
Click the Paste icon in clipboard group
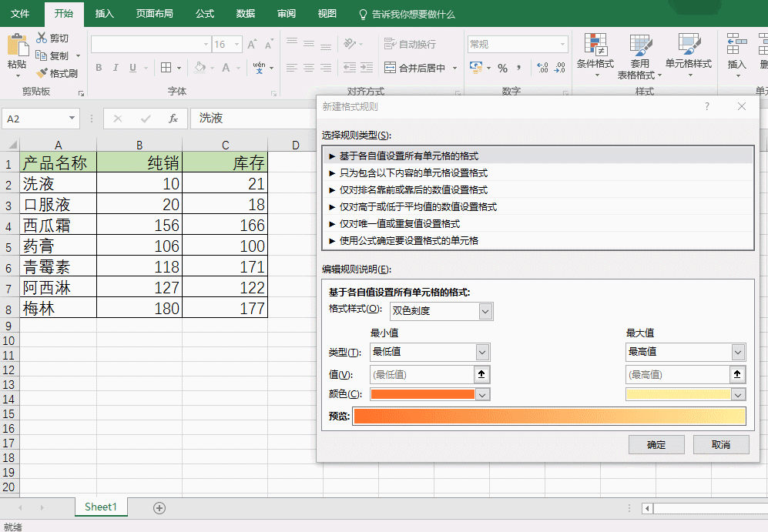pos(18,45)
